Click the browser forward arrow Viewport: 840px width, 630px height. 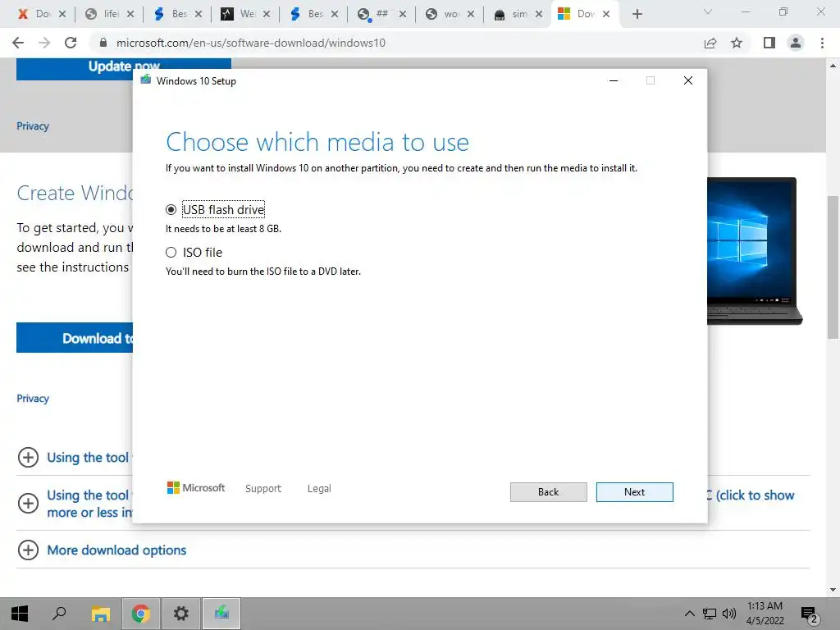[44, 43]
